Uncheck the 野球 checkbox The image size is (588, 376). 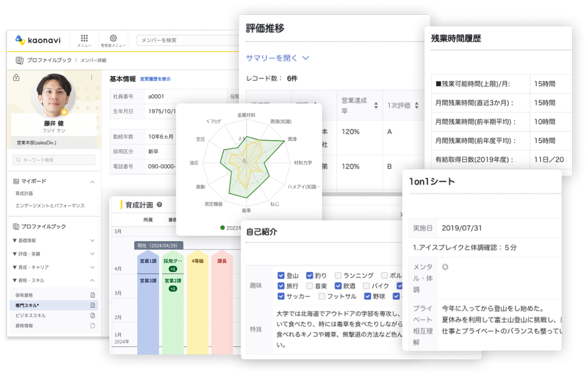tap(367, 296)
